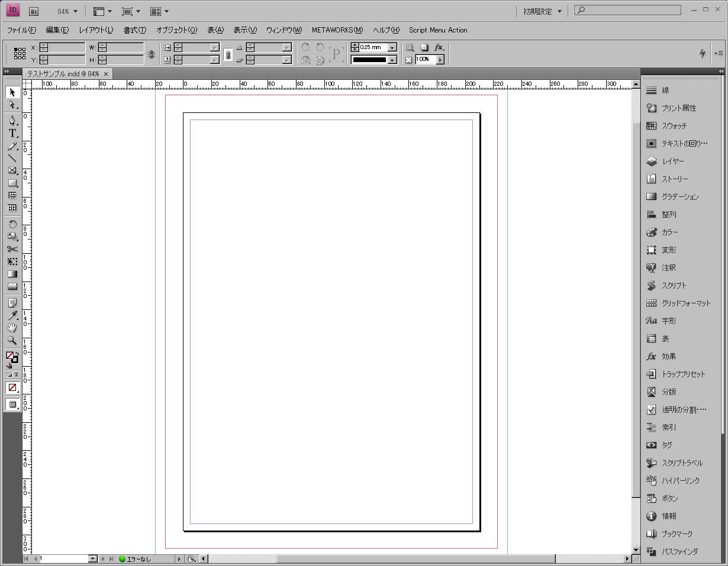Click the W width input field

[125, 47]
